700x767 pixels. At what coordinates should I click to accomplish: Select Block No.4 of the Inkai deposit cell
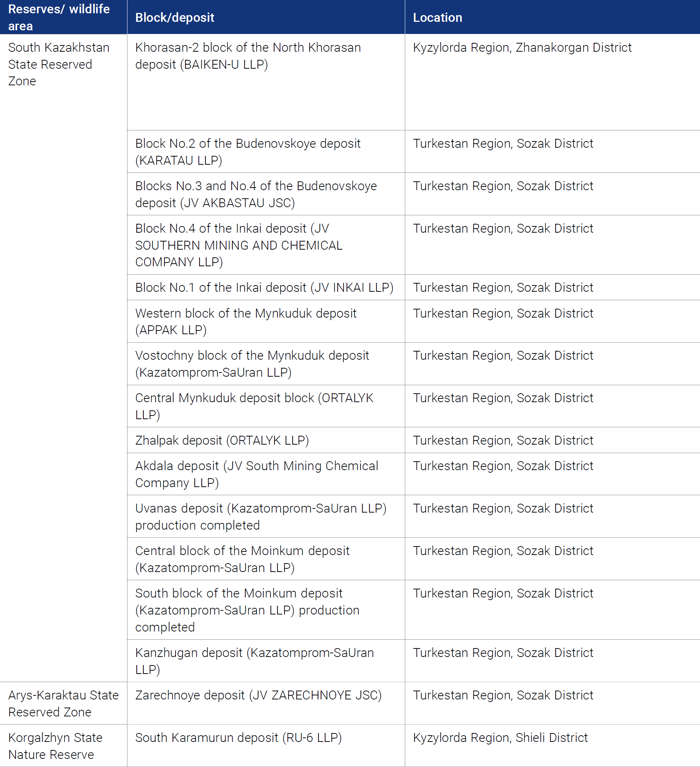(x=266, y=245)
